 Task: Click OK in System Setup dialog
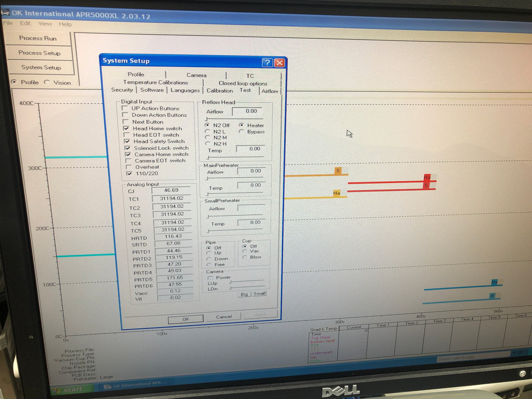pyautogui.click(x=186, y=319)
